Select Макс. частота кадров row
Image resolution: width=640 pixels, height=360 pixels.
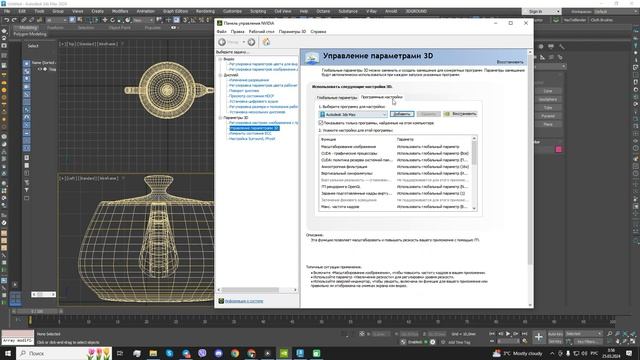(x=395, y=207)
